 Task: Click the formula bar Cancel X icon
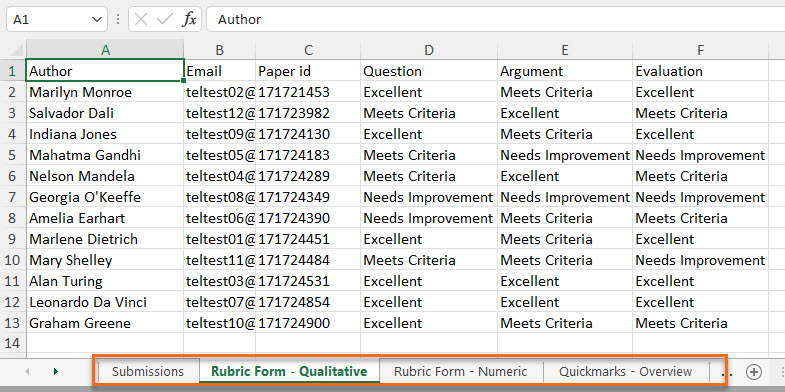point(141,20)
